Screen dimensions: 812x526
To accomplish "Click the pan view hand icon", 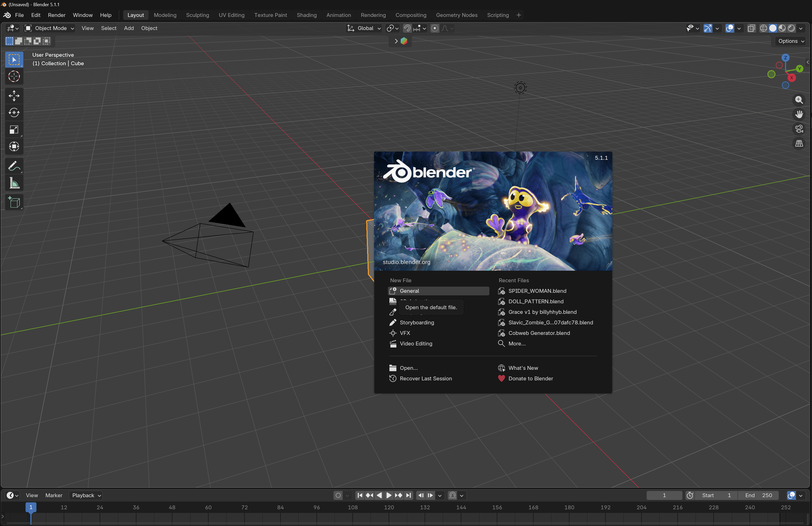I will [799, 114].
